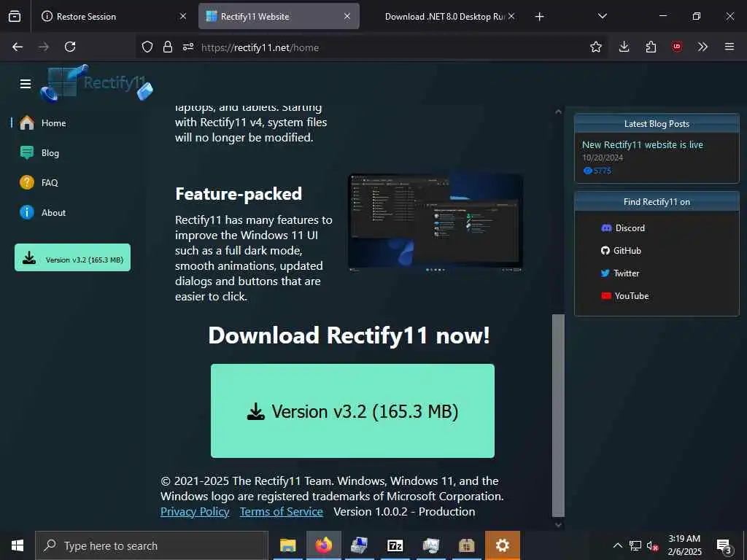This screenshot has width=747, height=560.
Task: Open tracking protection shield icon
Action: tap(147, 47)
